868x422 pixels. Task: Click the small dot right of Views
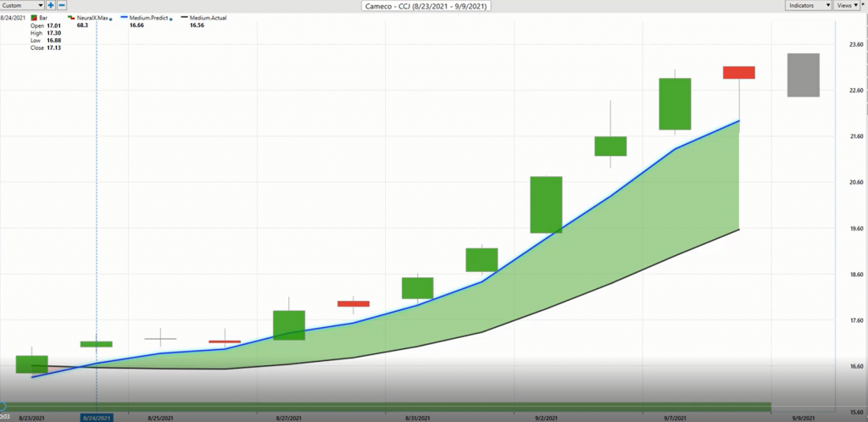pyautogui.click(x=863, y=3)
